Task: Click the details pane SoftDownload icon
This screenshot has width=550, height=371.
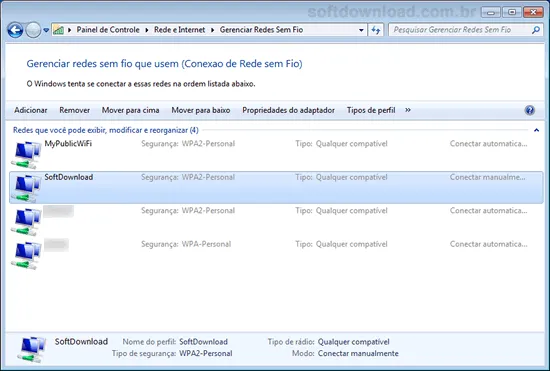Action: (32, 349)
